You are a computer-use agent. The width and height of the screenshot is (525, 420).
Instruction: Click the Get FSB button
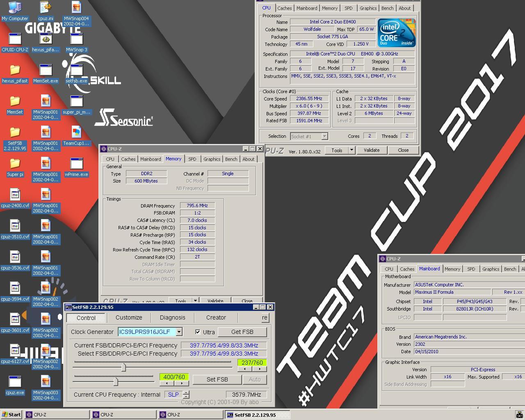point(242,332)
